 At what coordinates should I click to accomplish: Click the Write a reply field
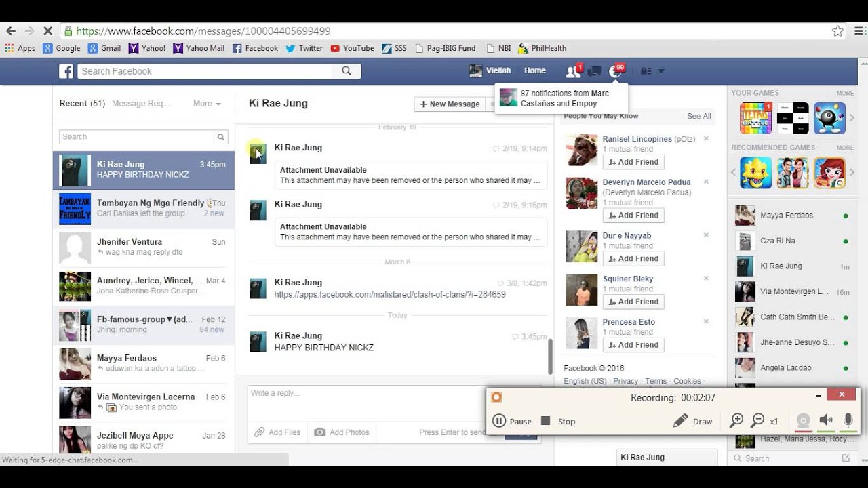click(394, 403)
